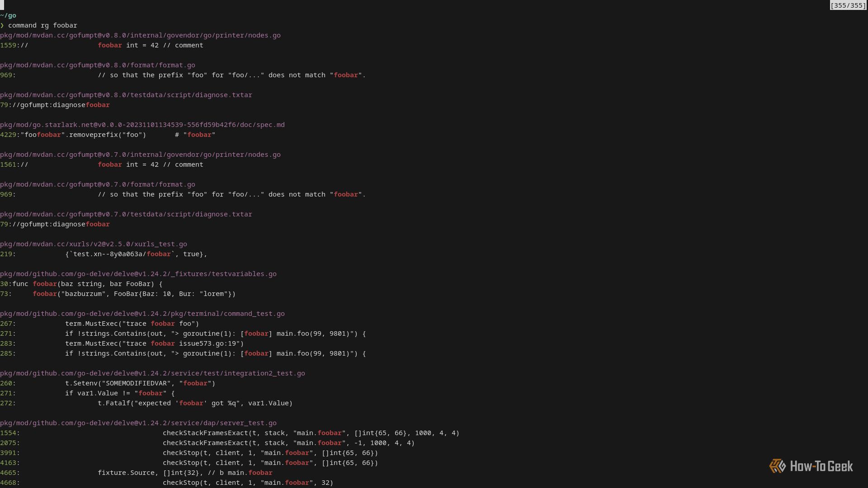Image resolution: width=868 pixels, height=488 pixels.
Task: Click line number 1559 in nodes.go results
Action: (x=8, y=45)
